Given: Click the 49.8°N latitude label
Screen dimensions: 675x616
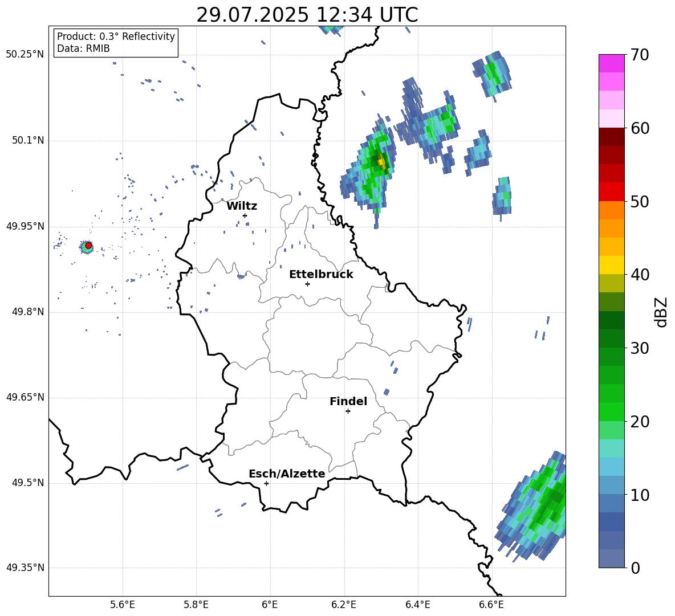Looking at the screenshot, I should (x=27, y=312).
